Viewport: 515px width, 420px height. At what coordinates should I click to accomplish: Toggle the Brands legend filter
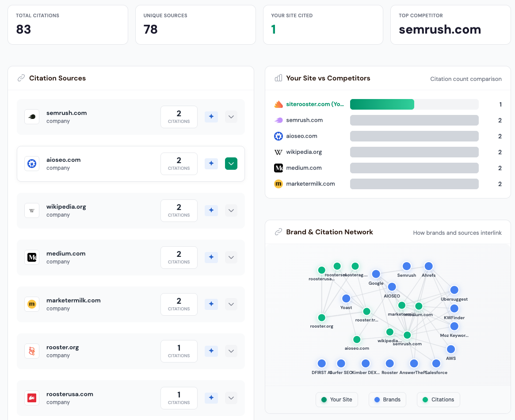pyautogui.click(x=387, y=400)
